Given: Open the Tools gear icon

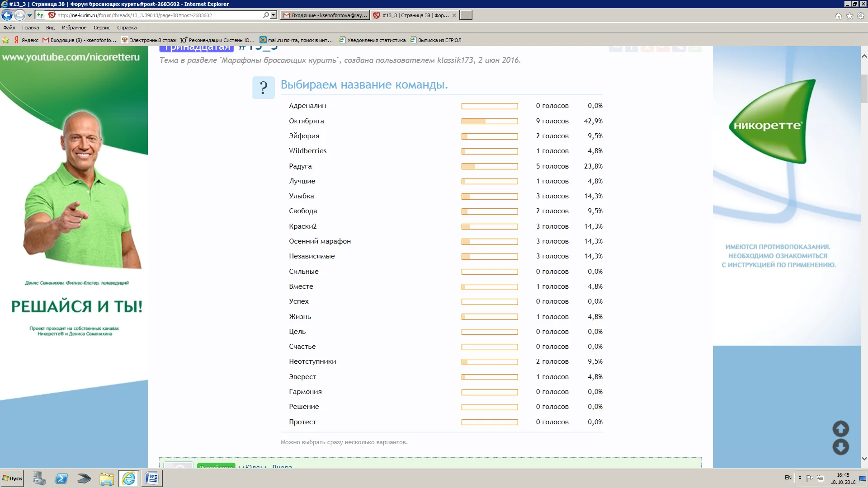Looking at the screenshot, I should 861,16.
